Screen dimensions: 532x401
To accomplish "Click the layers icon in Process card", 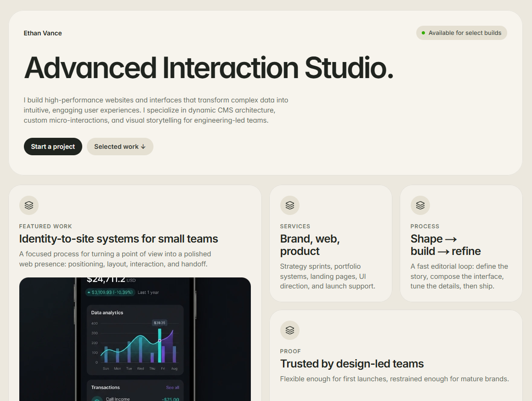I will point(420,205).
